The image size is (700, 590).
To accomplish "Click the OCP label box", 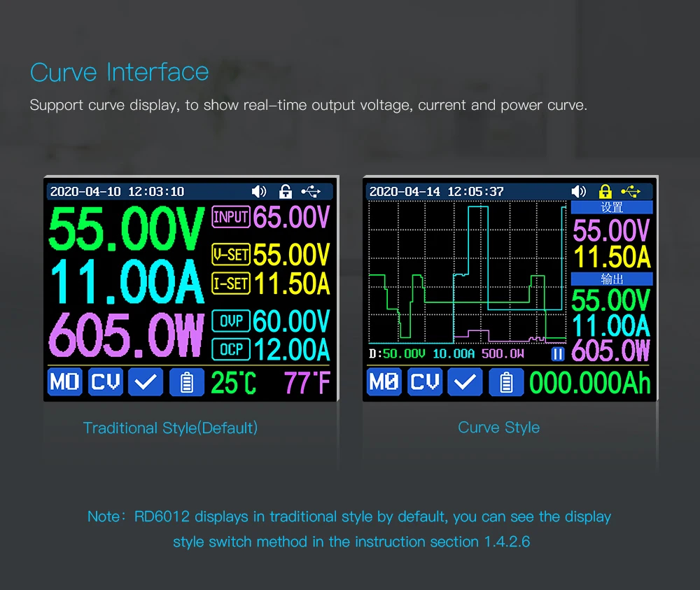I will pos(231,349).
